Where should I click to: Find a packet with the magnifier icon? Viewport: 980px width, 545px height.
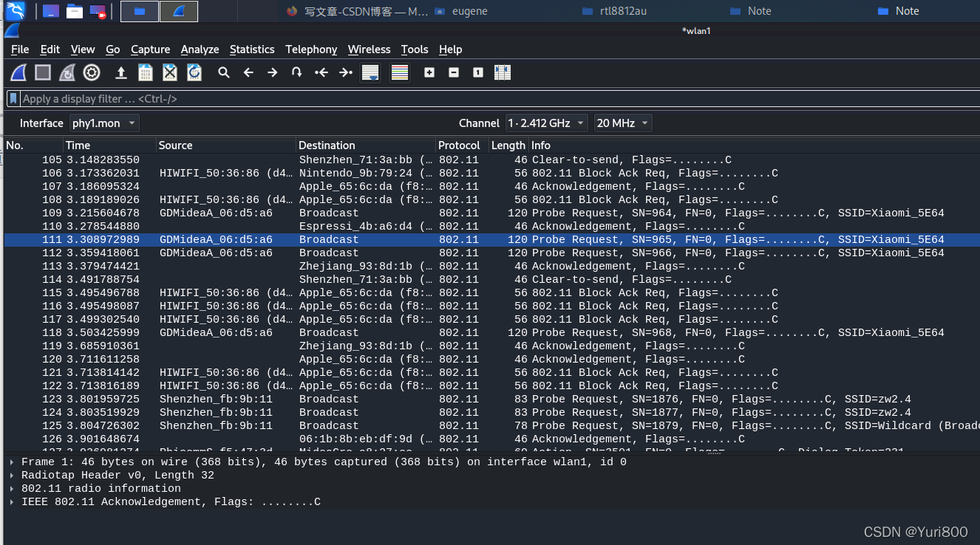[x=224, y=72]
